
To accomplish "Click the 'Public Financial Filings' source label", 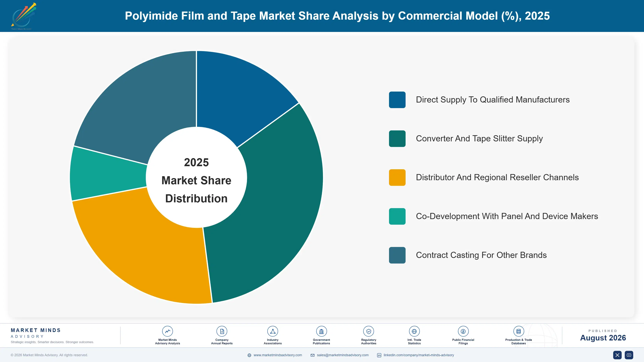I will tap(463, 342).
